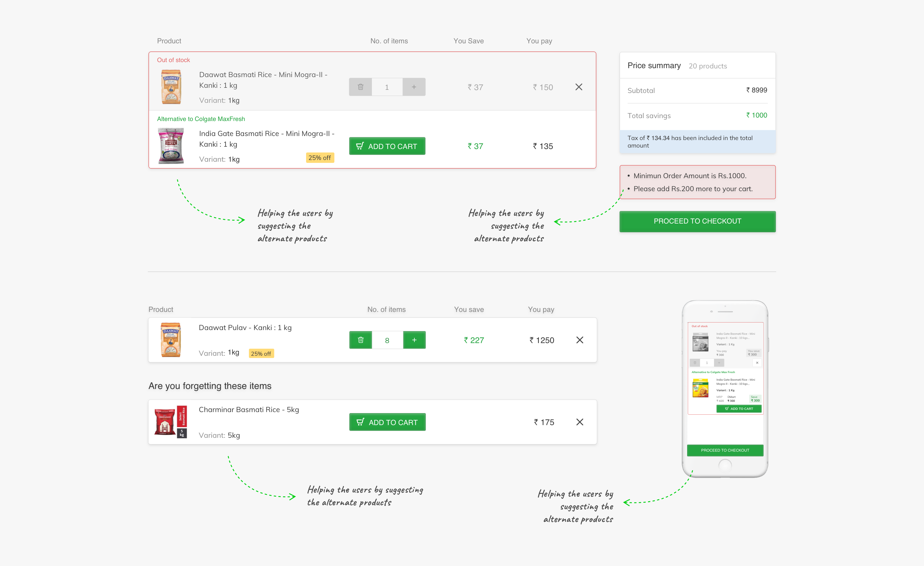
Task: Click India Gate 25% off badge
Action: click(x=320, y=158)
